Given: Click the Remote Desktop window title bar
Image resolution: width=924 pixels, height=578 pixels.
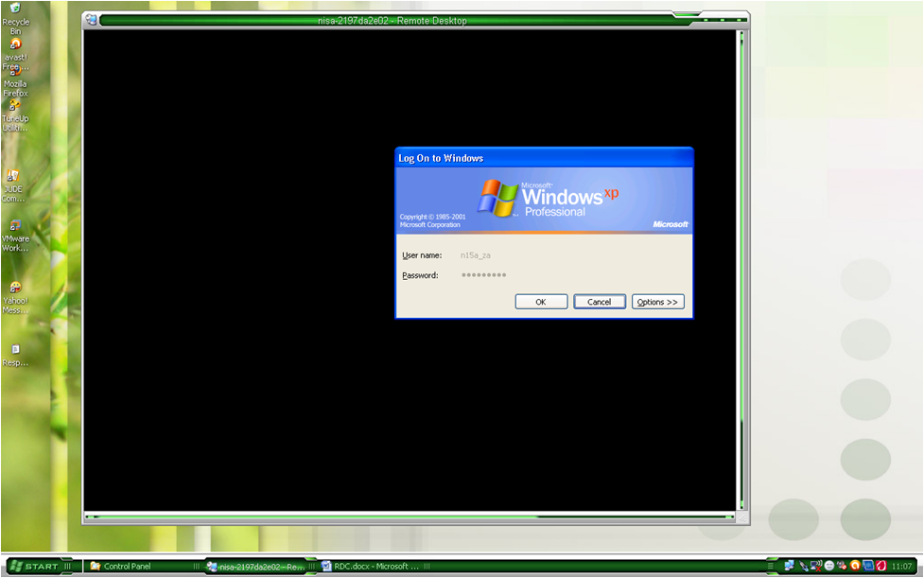Looking at the screenshot, I should click(x=392, y=21).
